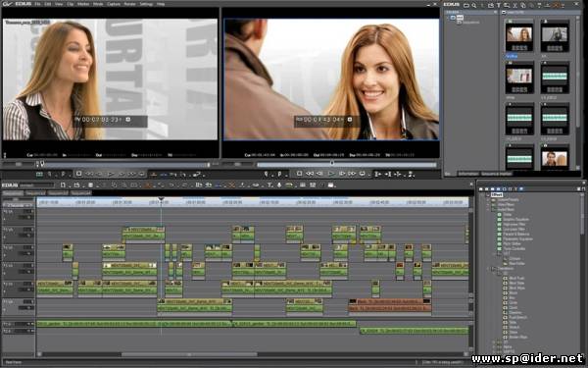Open the voice-over microphone tool

pos(279,185)
